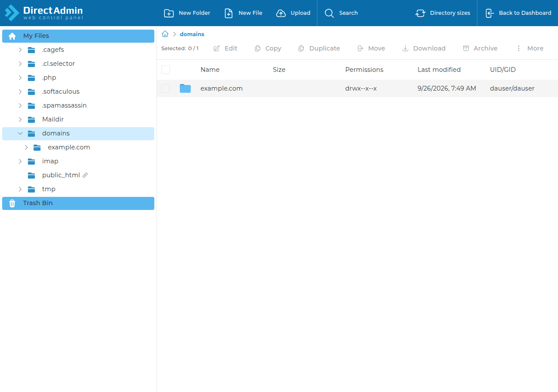This screenshot has height=392, width=558.
Task: Click the DirectAdmin logo
Action: [x=44, y=13]
